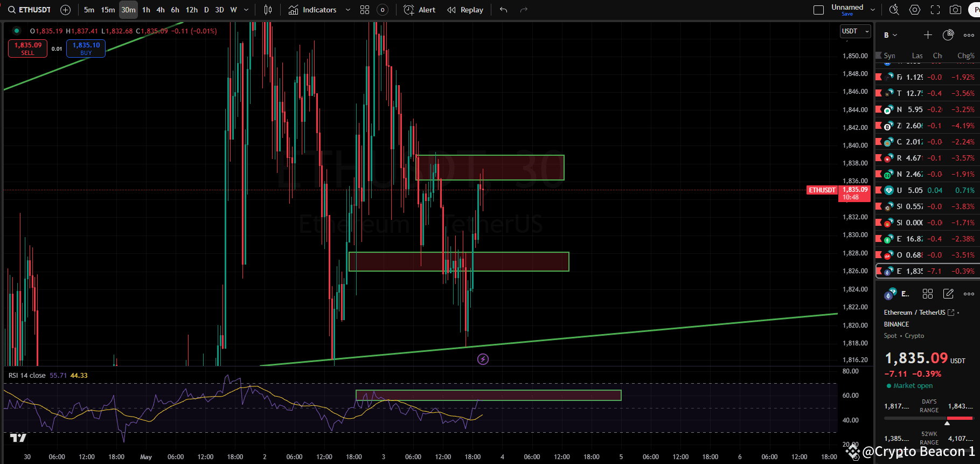Switch to the 12h timeframe
The height and width of the screenshot is (464, 980).
coord(191,10)
